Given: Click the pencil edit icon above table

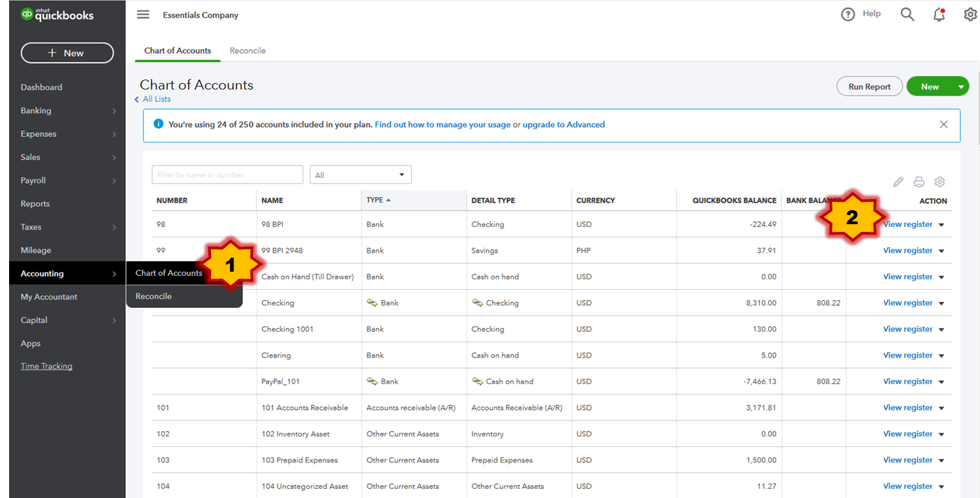Looking at the screenshot, I should coord(898,182).
